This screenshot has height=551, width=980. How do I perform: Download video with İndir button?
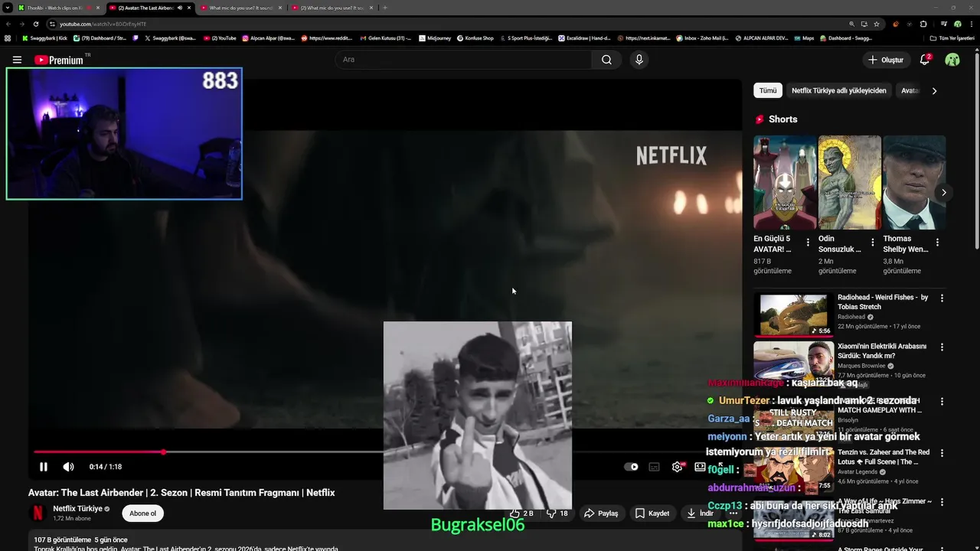point(700,514)
